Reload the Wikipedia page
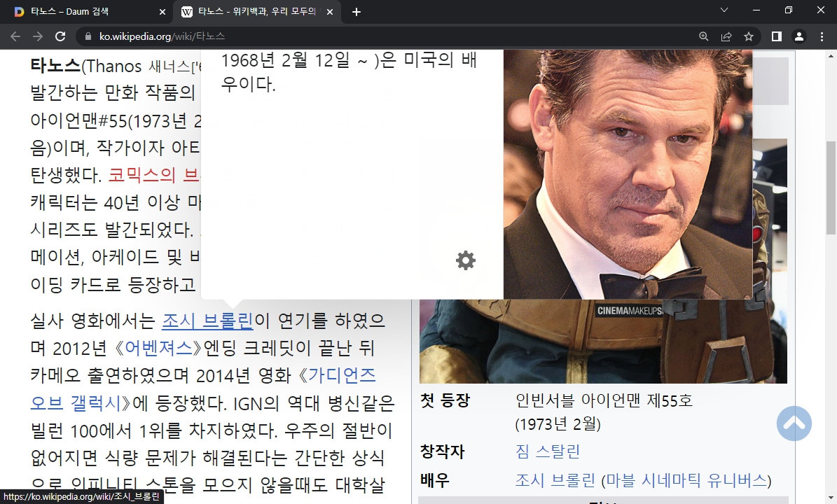 click(x=60, y=36)
